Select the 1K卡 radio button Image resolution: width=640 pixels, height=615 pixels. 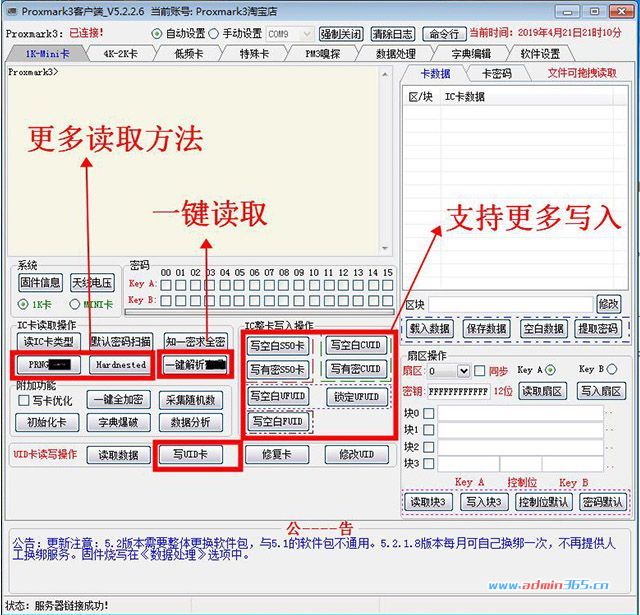tap(23, 304)
